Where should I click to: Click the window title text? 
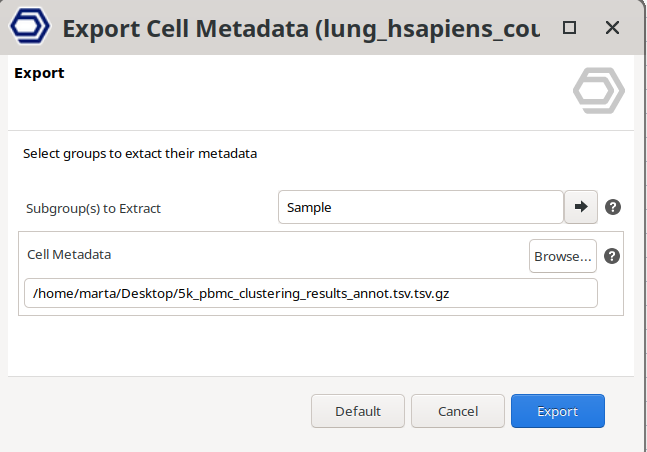coord(300,27)
